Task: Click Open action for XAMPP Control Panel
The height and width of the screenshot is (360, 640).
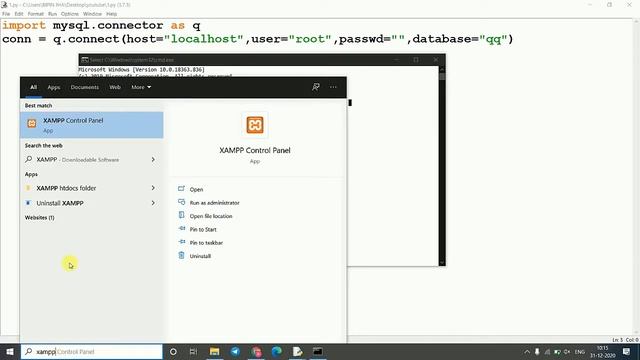Action: coord(196,189)
